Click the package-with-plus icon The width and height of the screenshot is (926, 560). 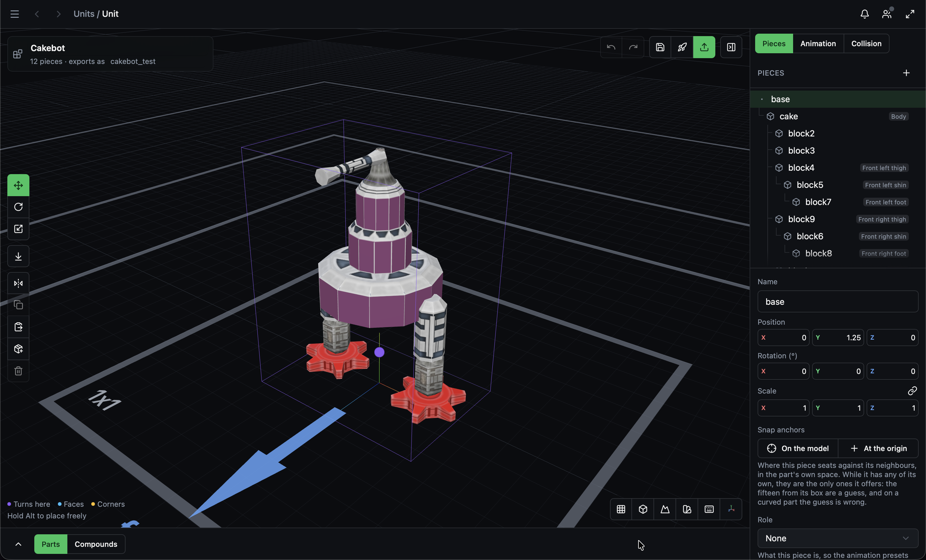(18, 349)
